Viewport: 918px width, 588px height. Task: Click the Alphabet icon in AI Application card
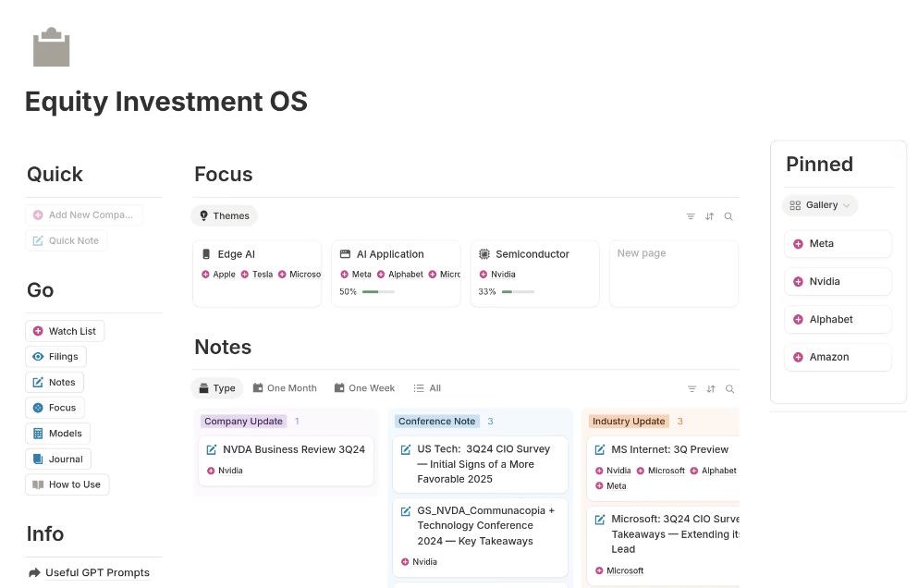click(x=381, y=274)
